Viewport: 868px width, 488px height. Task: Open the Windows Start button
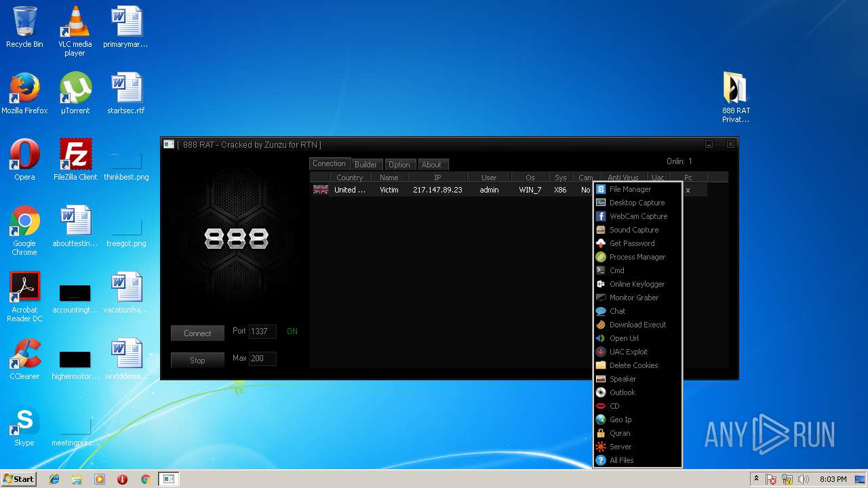point(18,479)
